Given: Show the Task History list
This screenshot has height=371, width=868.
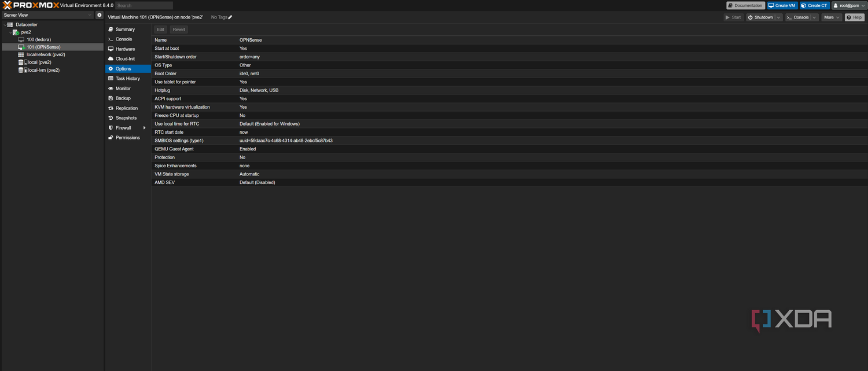Looking at the screenshot, I should (x=128, y=79).
